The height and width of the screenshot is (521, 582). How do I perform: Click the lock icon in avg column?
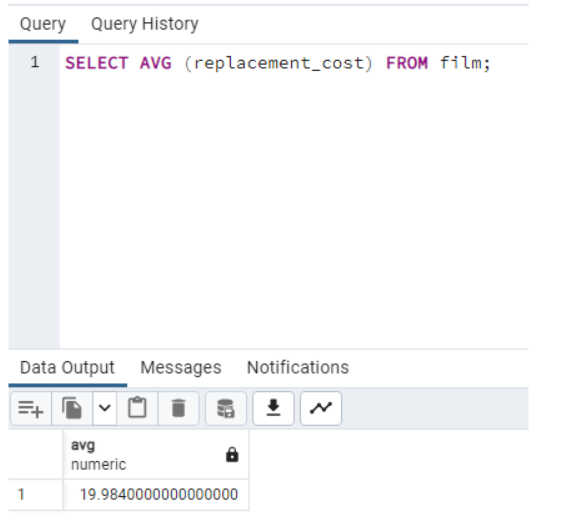[x=232, y=455]
